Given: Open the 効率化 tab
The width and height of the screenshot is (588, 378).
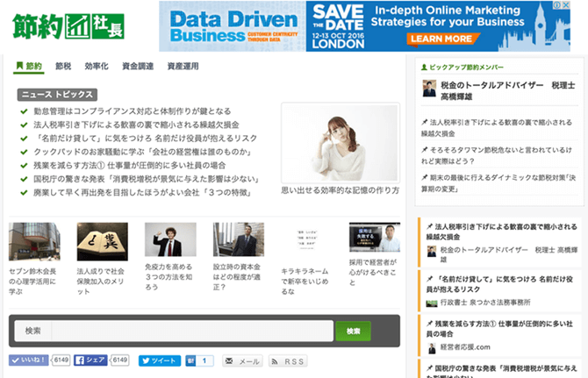Looking at the screenshot, I should 97,66.
